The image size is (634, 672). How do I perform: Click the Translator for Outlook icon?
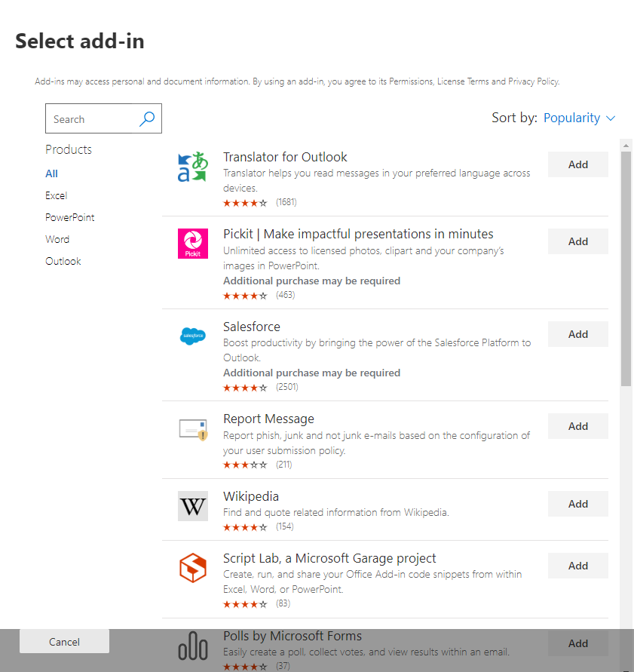(192, 167)
